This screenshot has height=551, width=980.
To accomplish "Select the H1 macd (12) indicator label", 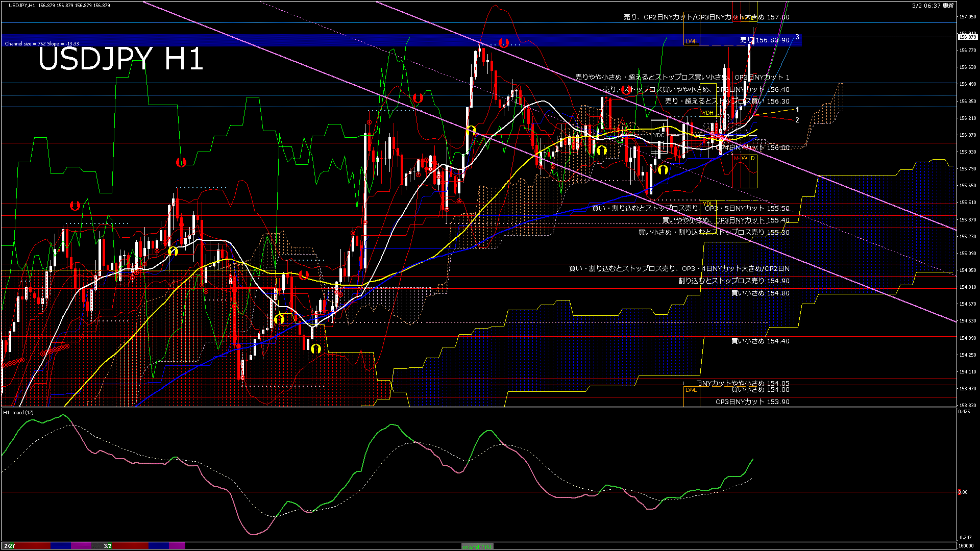I will (18, 412).
